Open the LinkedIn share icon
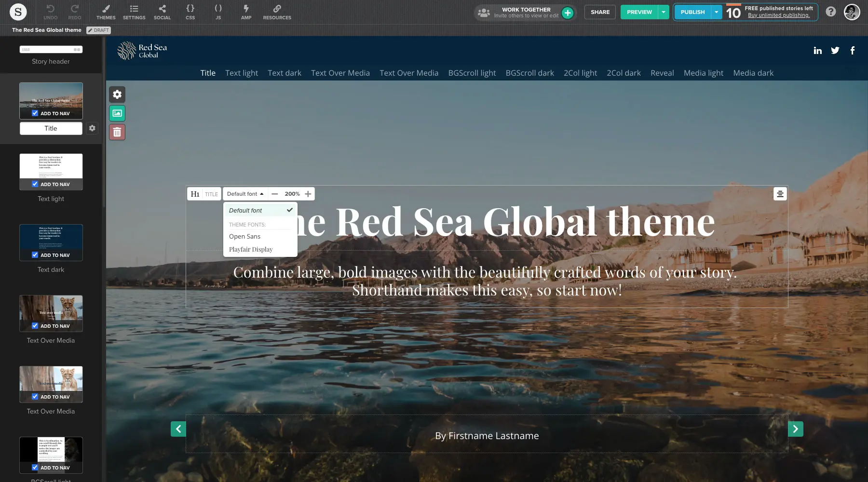 point(818,50)
